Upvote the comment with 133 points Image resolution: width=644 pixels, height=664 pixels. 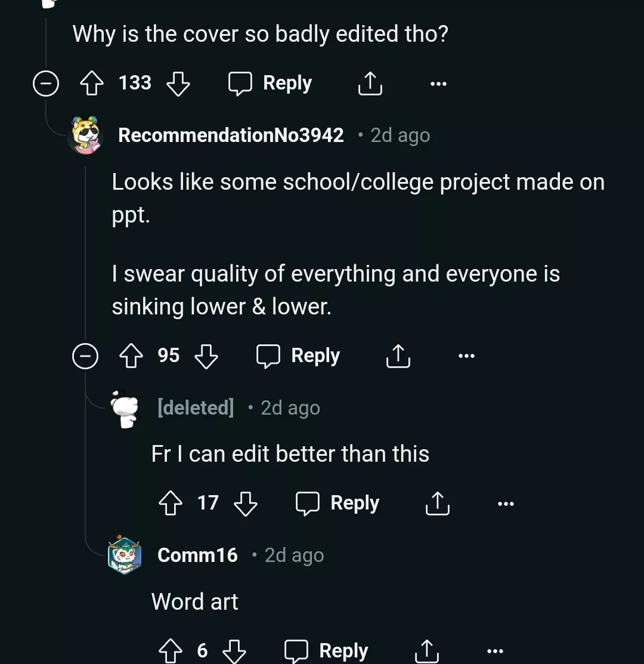click(92, 84)
